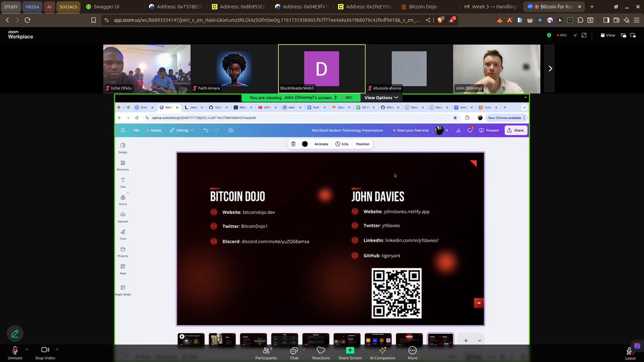Select Faith Amara's video tile
The image size is (644, 362).
point(234,69)
